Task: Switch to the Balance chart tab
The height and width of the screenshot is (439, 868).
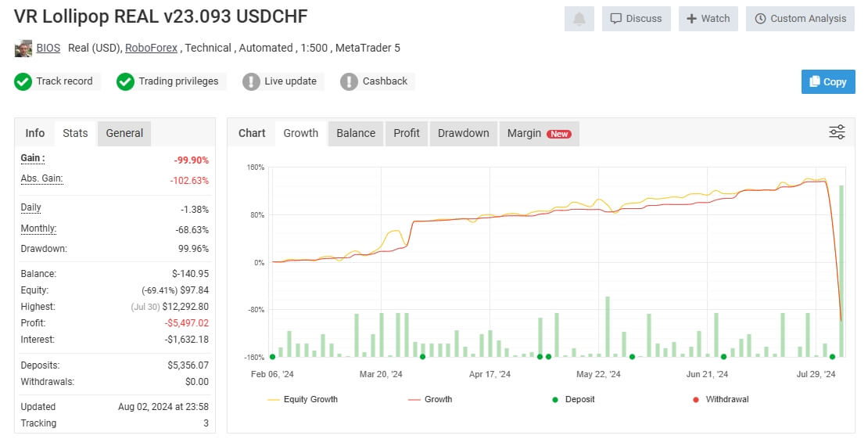Action: (355, 134)
